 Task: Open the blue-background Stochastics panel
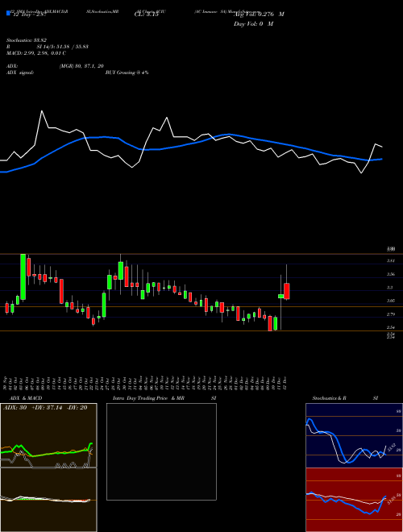pos(354,435)
